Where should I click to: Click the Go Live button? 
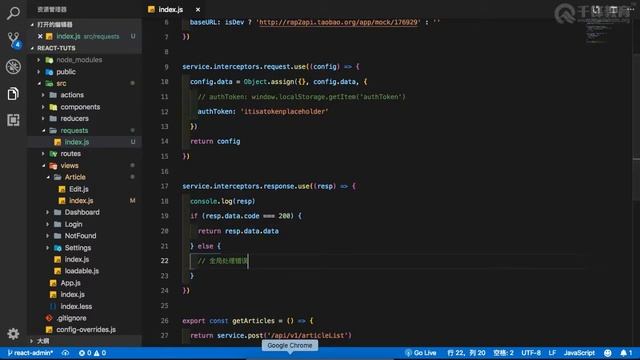[421, 353]
